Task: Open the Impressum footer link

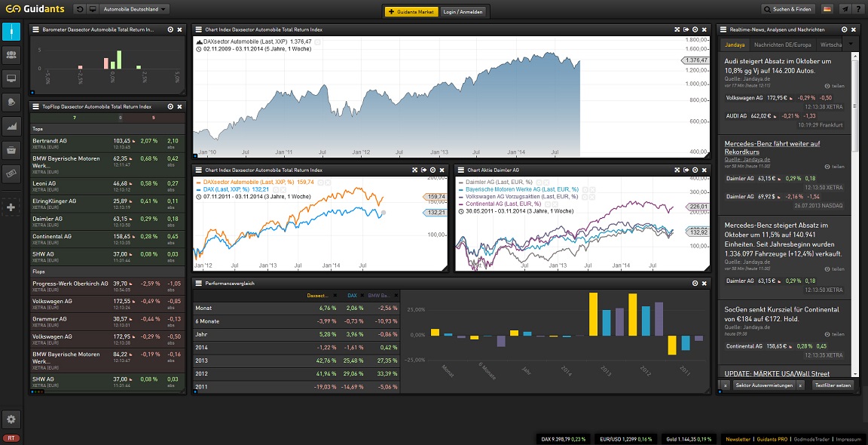Action: point(847,439)
